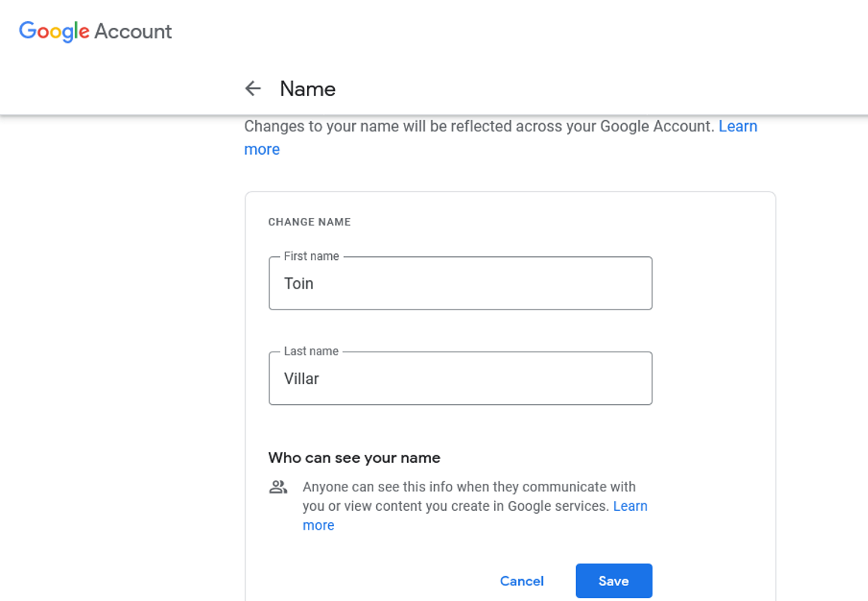This screenshot has width=868, height=601.
Task: Open the "Learn more" link about name changes
Action: [x=738, y=126]
